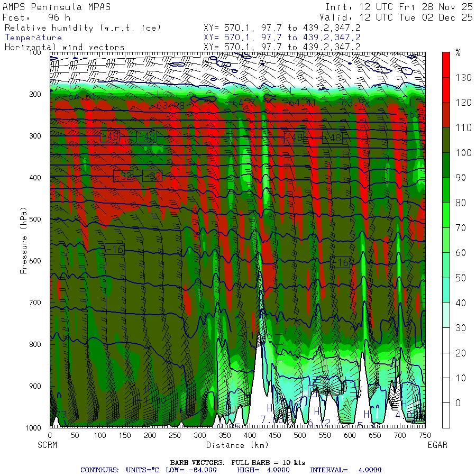Click the "Init: 12 UTC Fri 28 Nov 25" line
Image resolution: width=476 pixels, height=476 pixels.
[x=399, y=7]
